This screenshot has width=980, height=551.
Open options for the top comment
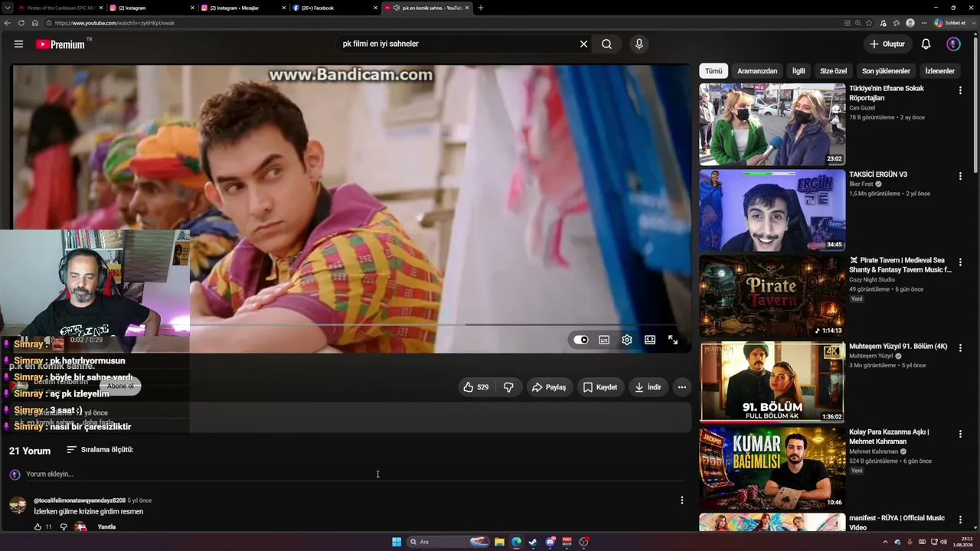pyautogui.click(x=681, y=500)
